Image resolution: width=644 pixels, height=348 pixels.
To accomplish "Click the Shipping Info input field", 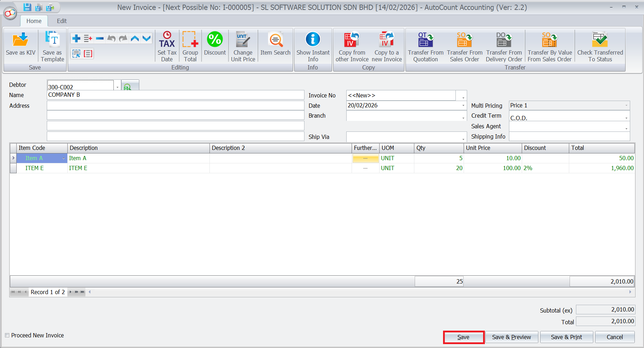I will click(569, 136).
